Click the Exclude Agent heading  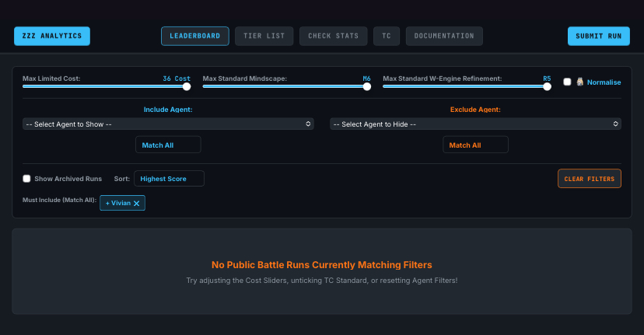[475, 110]
